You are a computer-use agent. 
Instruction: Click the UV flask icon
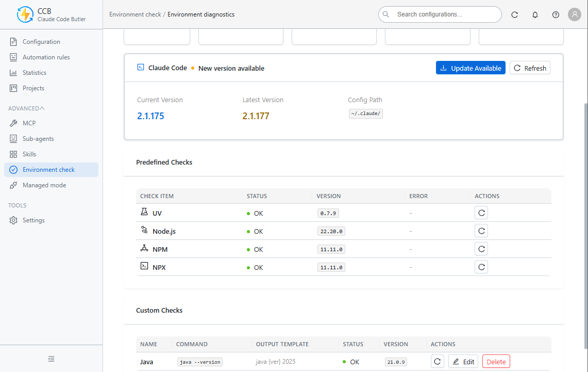pyautogui.click(x=144, y=212)
